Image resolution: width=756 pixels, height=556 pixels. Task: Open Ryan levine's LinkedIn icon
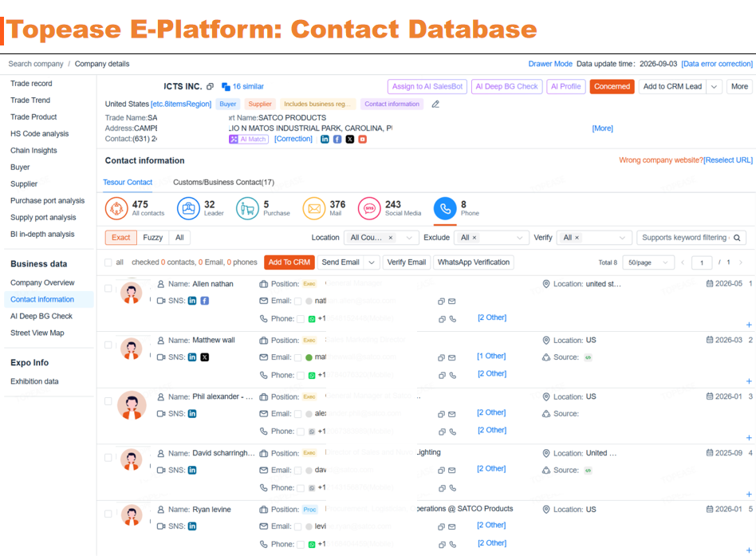192,526
